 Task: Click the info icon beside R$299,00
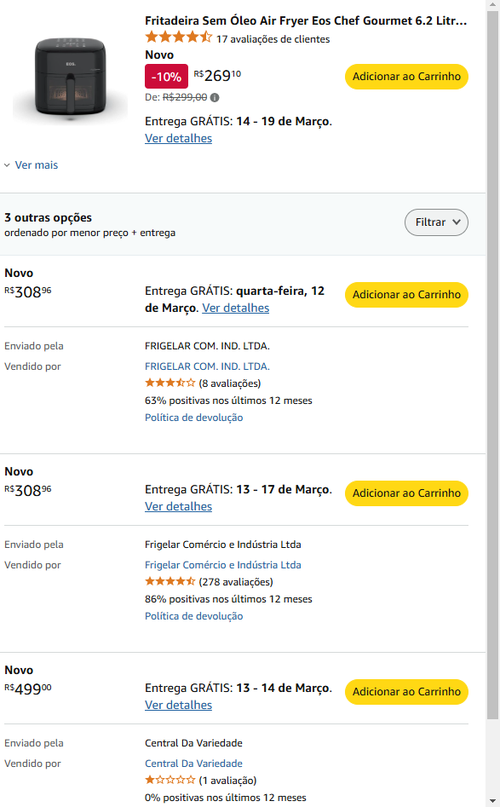(x=215, y=97)
